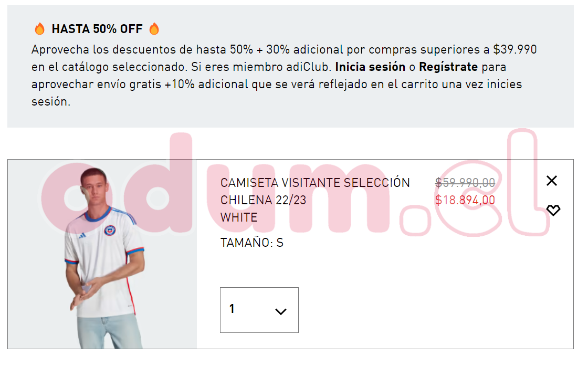This screenshot has width=588, height=366.
Task: Add the camiseta to wishlist with heart
Action: (x=553, y=210)
